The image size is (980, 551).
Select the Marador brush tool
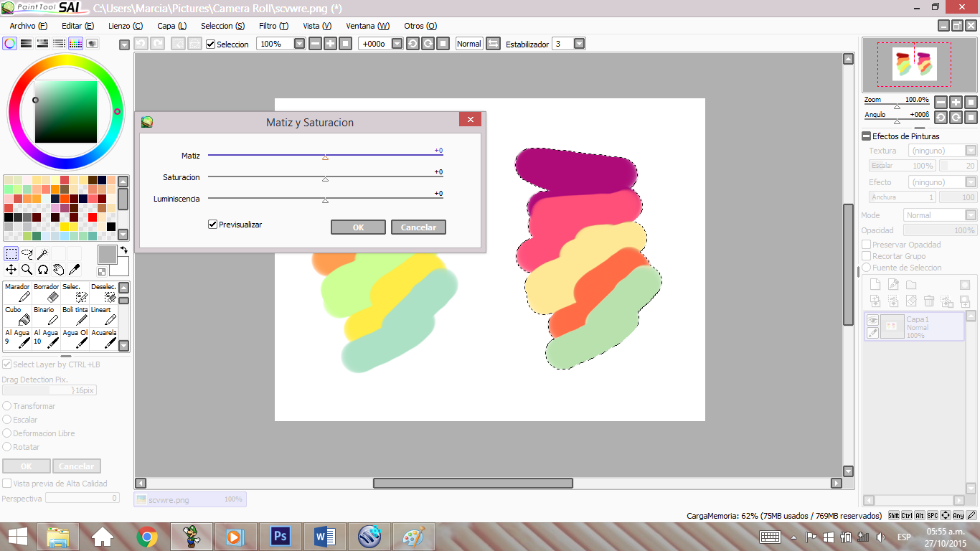17,294
